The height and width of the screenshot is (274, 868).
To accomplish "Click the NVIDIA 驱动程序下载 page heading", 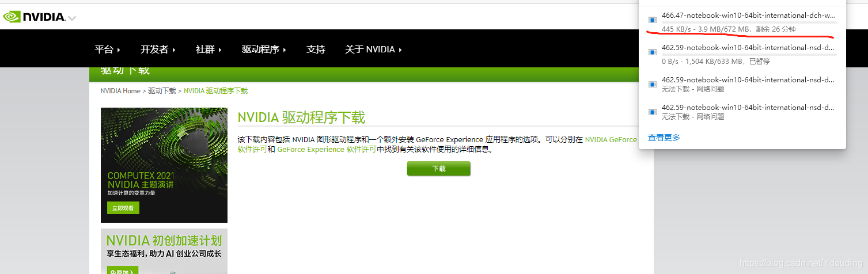I will coord(301,117).
